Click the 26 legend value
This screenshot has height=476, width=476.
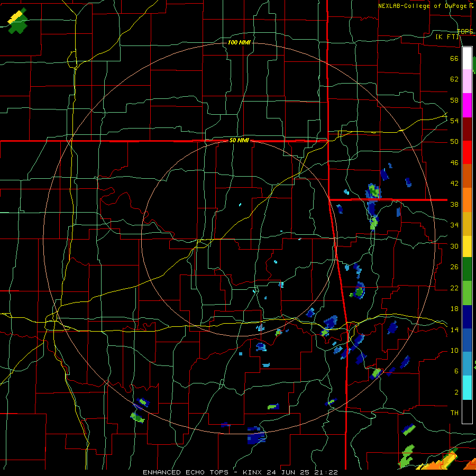pyautogui.click(x=454, y=267)
